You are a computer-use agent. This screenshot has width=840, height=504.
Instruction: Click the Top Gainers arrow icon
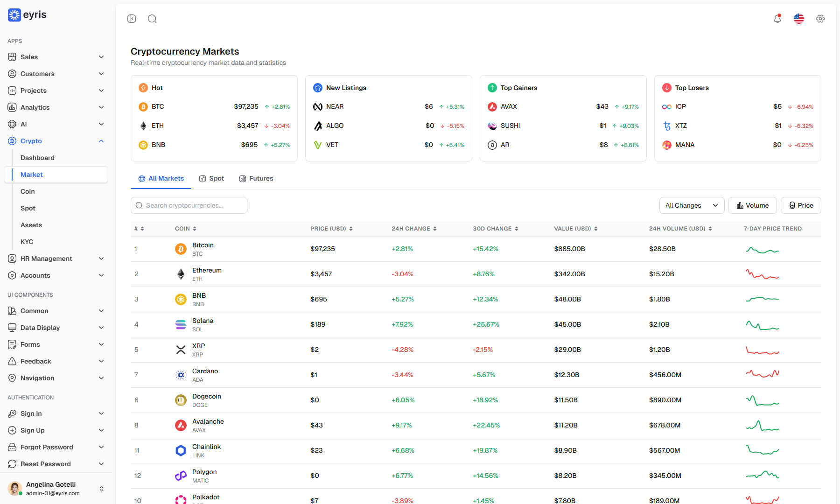(x=492, y=88)
